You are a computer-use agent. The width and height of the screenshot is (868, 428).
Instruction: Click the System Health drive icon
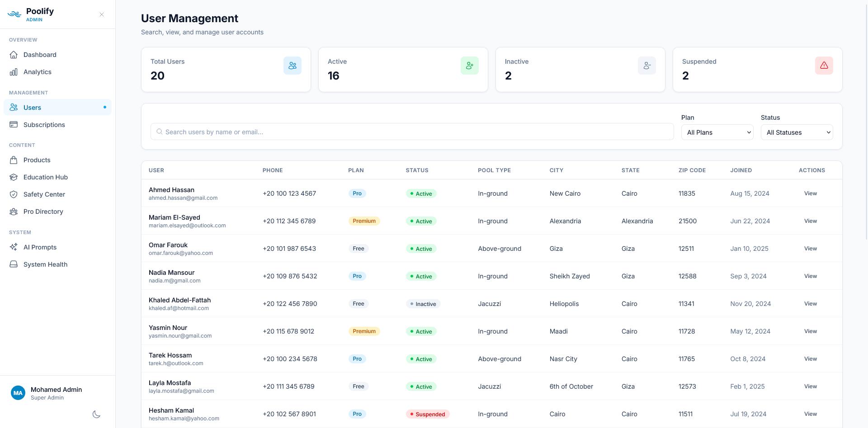click(x=14, y=264)
